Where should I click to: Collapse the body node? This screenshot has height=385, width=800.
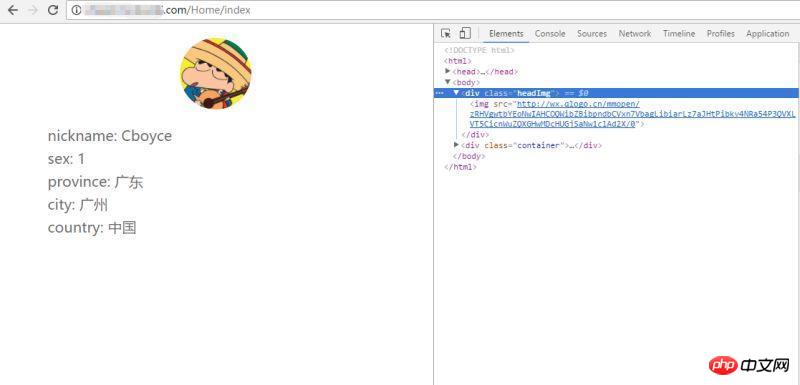448,82
